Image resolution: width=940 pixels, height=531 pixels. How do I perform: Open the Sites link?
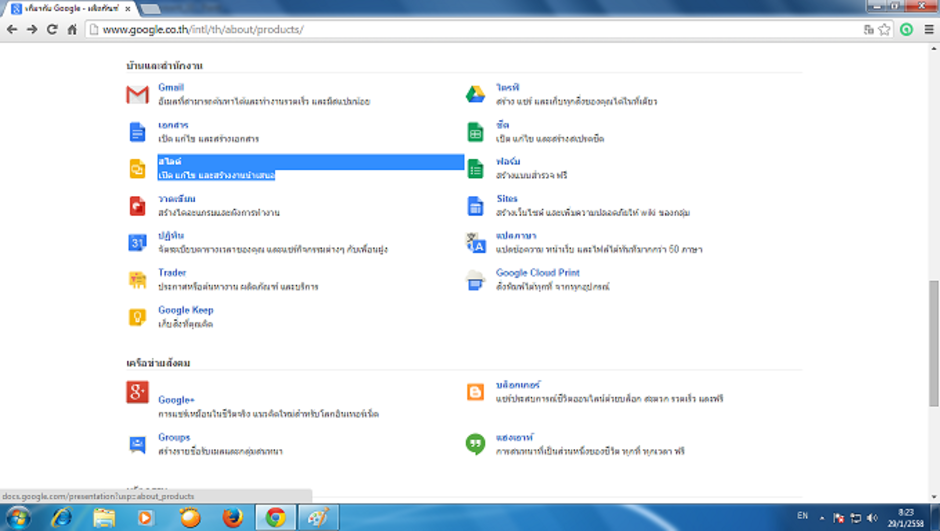click(507, 198)
